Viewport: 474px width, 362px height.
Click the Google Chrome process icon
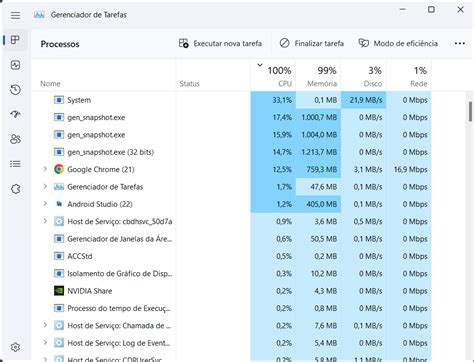59,169
